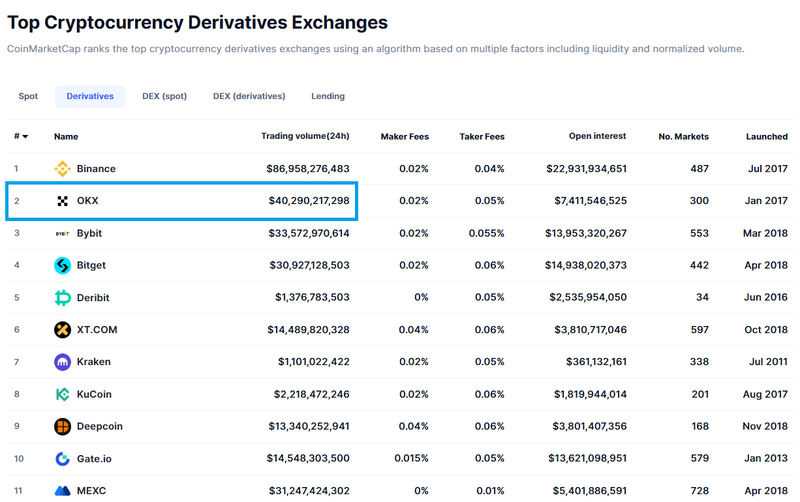Switch to the Lending tab
Image resolution: width=800 pixels, height=502 pixels.
click(328, 96)
